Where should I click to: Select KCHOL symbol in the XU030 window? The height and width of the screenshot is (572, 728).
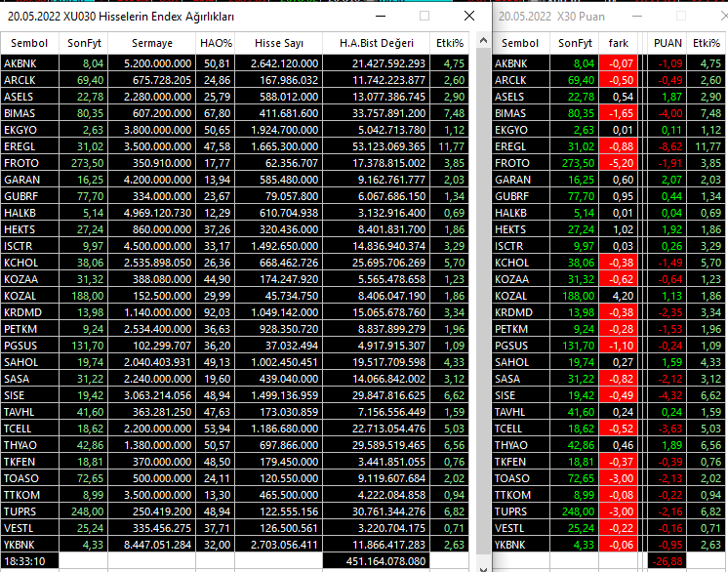point(29,263)
